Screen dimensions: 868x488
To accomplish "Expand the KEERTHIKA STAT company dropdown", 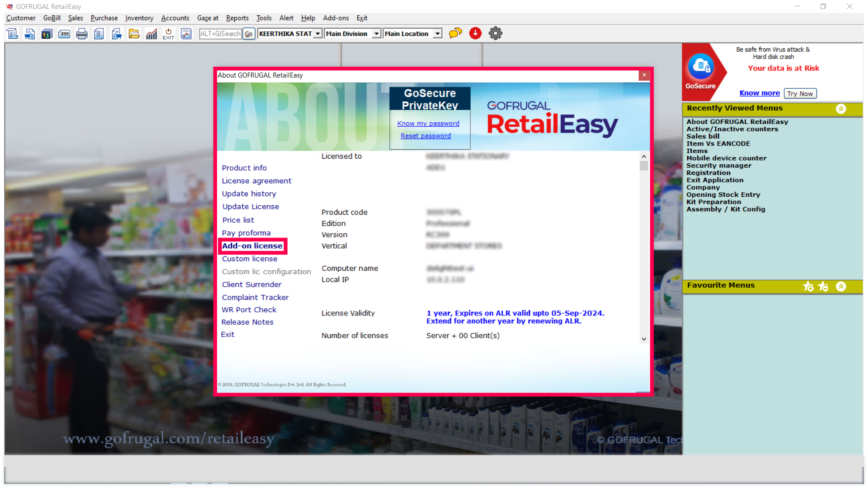I will 318,34.
